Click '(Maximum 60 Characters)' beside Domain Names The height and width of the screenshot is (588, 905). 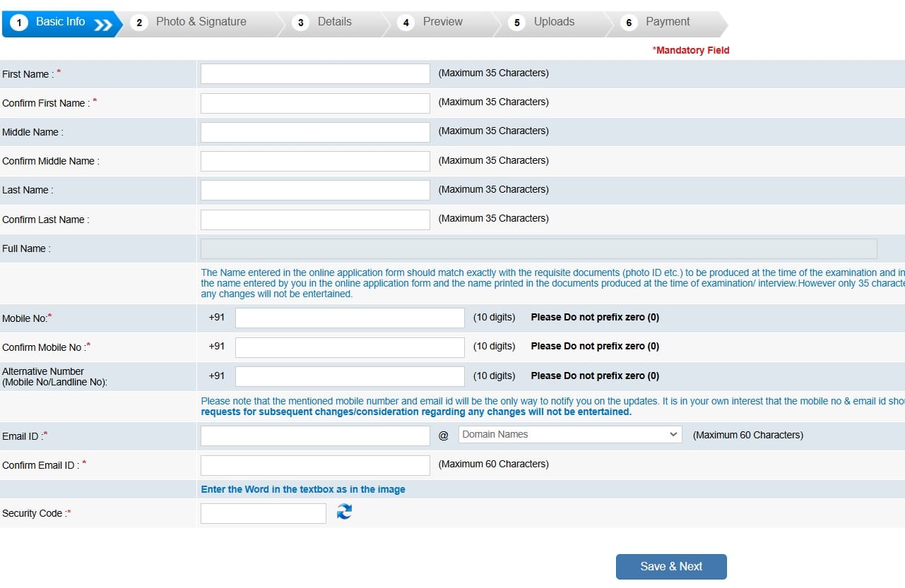(748, 435)
